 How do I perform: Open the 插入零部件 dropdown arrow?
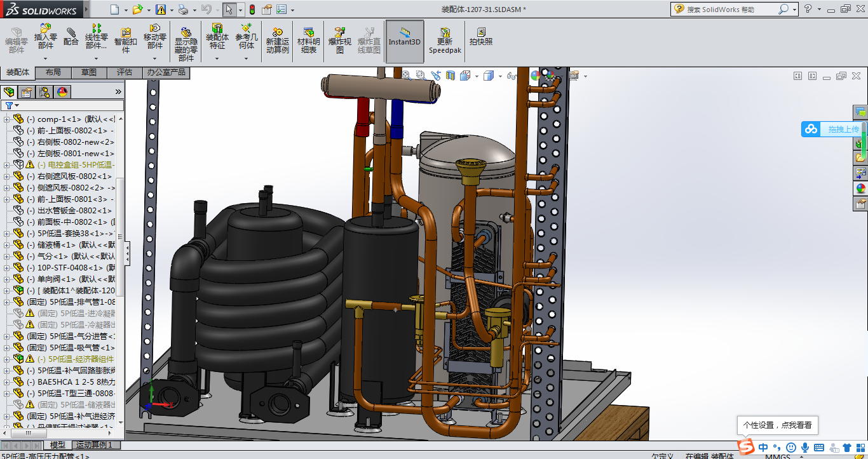[x=46, y=58]
